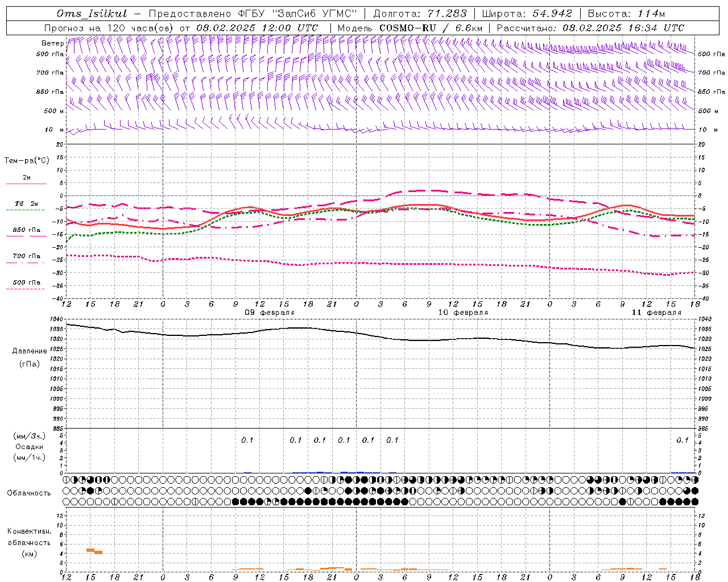Click the 700 гПа temperature legend label
728x582 pixels.
pos(27,256)
